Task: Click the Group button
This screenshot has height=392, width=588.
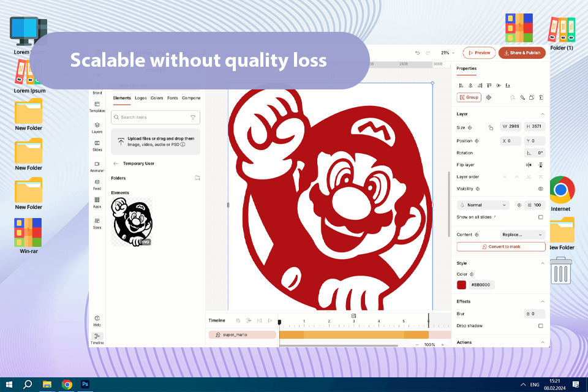Action: coord(469,97)
